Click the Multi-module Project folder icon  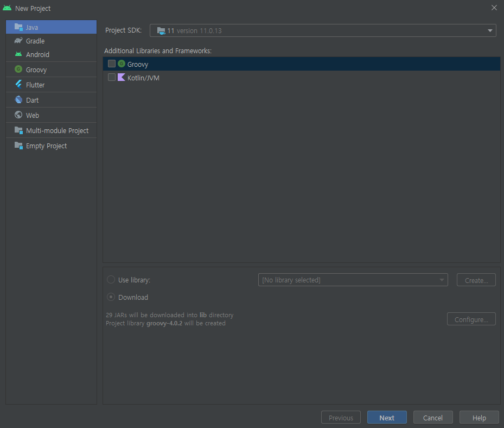point(18,130)
